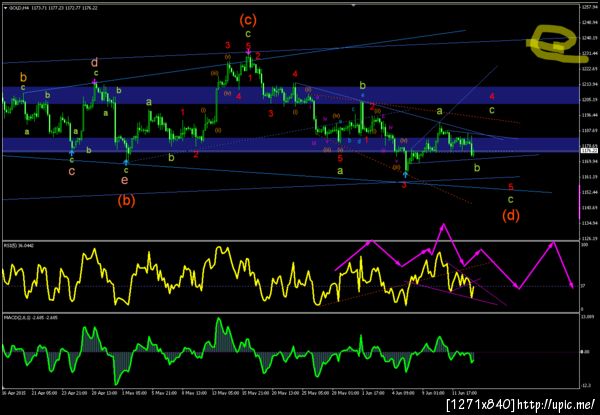Click the 4 Jun 09:00 time label

[403, 392]
